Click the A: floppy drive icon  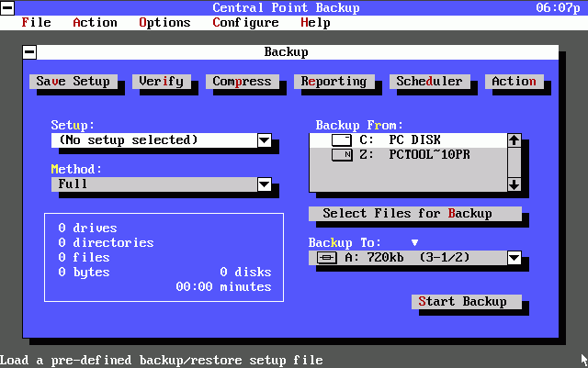click(x=327, y=258)
